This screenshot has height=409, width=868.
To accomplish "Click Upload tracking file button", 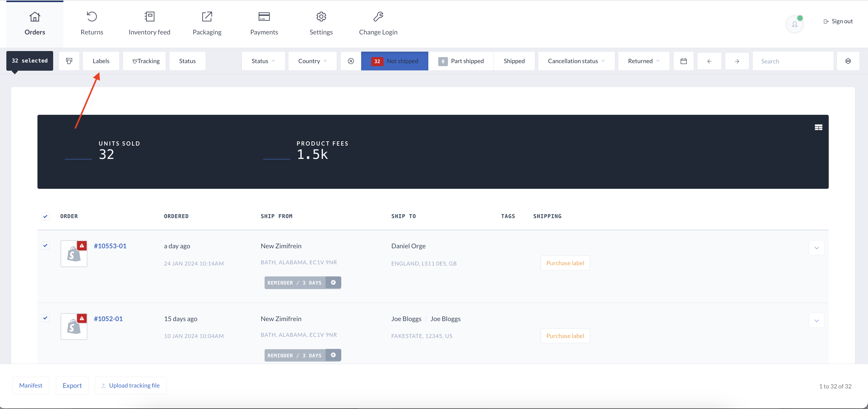I will 131,385.
